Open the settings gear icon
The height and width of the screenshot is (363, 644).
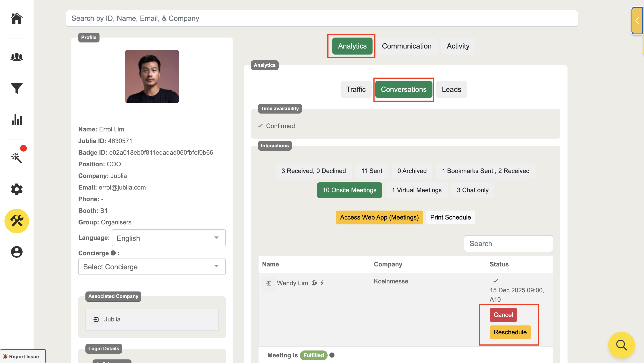click(x=17, y=189)
